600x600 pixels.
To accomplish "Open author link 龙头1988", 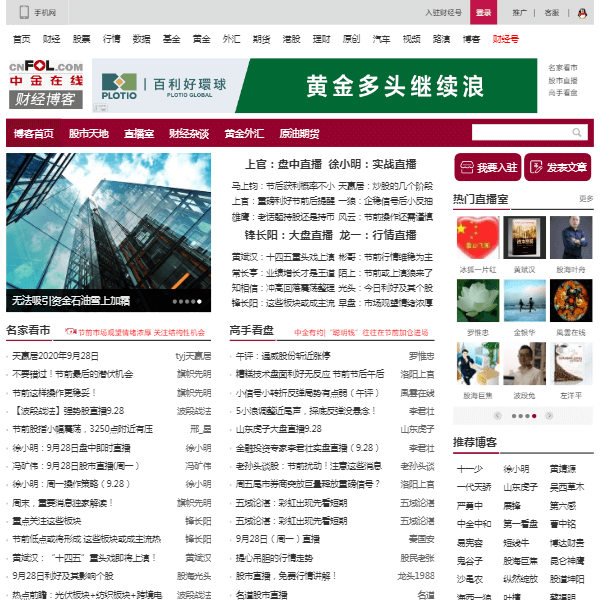I will [x=416, y=576].
